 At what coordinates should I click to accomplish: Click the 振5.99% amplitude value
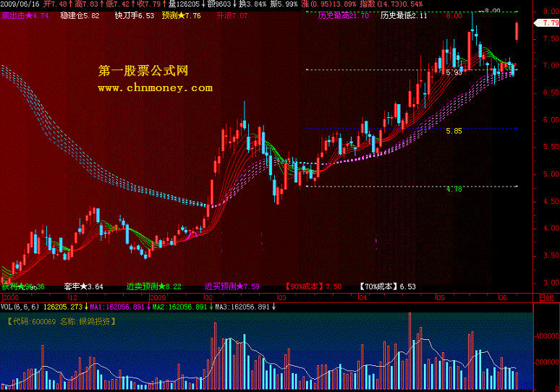pyautogui.click(x=284, y=4)
